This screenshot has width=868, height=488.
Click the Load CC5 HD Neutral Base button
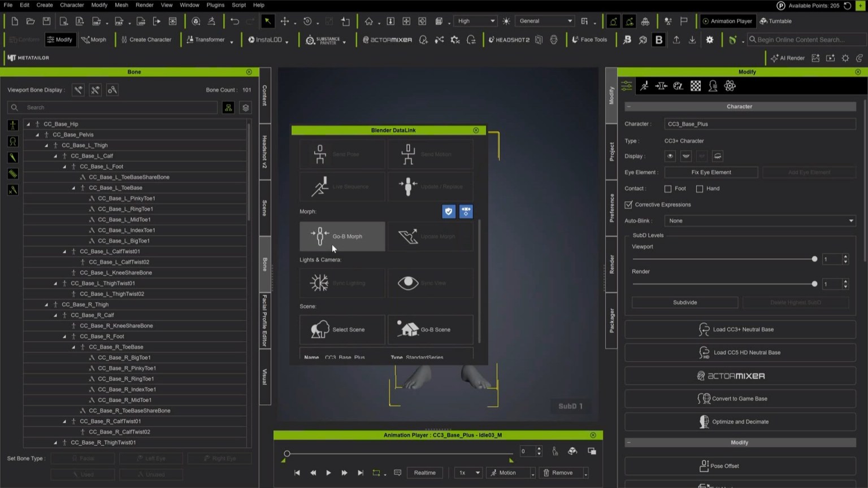pos(740,352)
